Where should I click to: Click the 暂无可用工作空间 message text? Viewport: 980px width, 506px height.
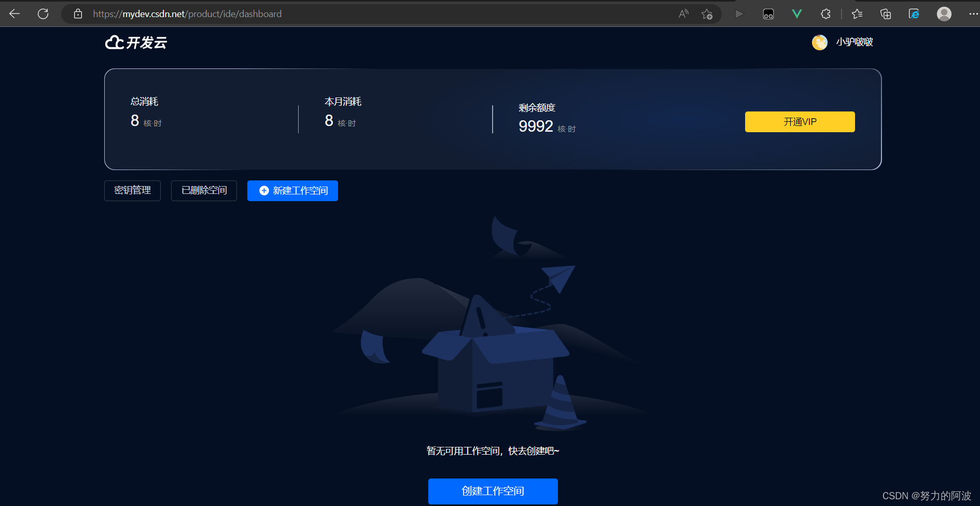point(493,451)
